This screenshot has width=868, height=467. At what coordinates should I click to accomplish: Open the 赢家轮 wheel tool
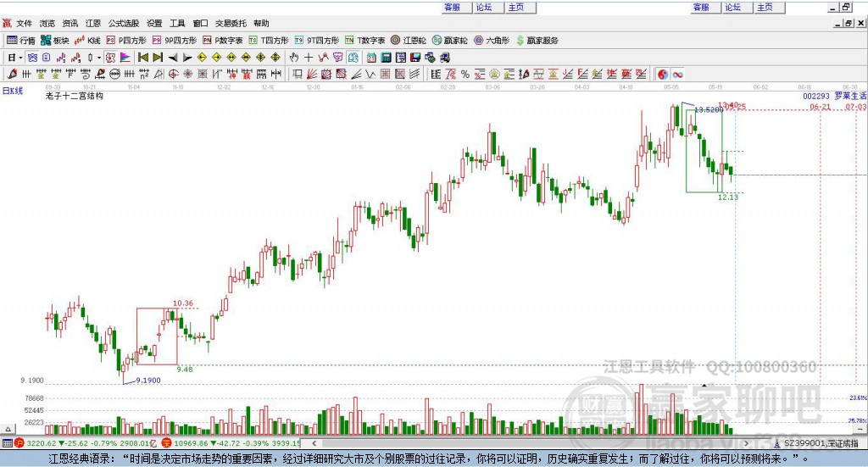pos(450,41)
